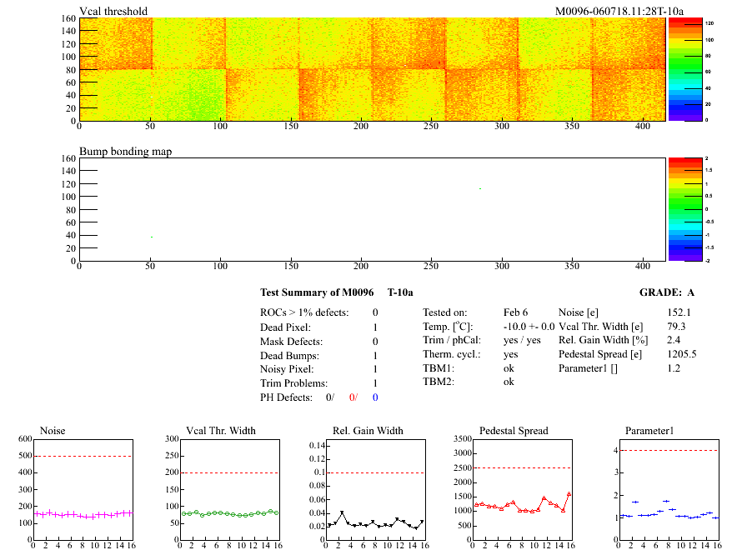
Task: Click the module ID label M0096-060718.11:28T-10a
Action: click(x=619, y=12)
